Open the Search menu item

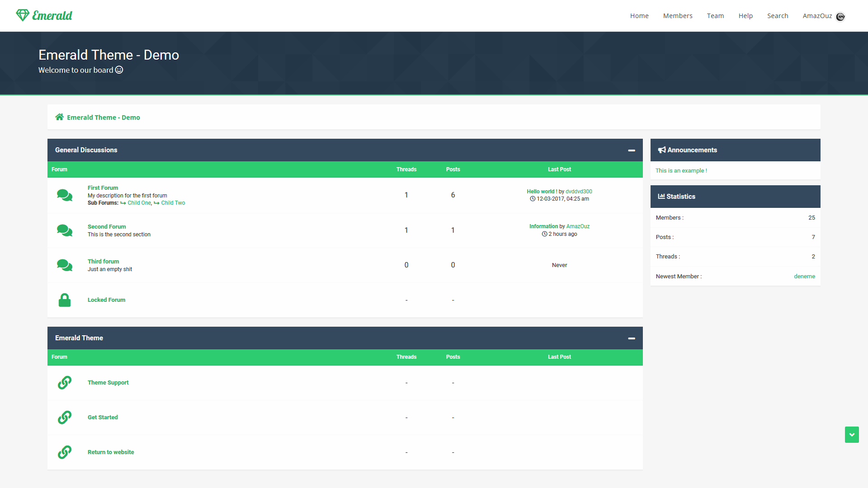[x=777, y=16]
